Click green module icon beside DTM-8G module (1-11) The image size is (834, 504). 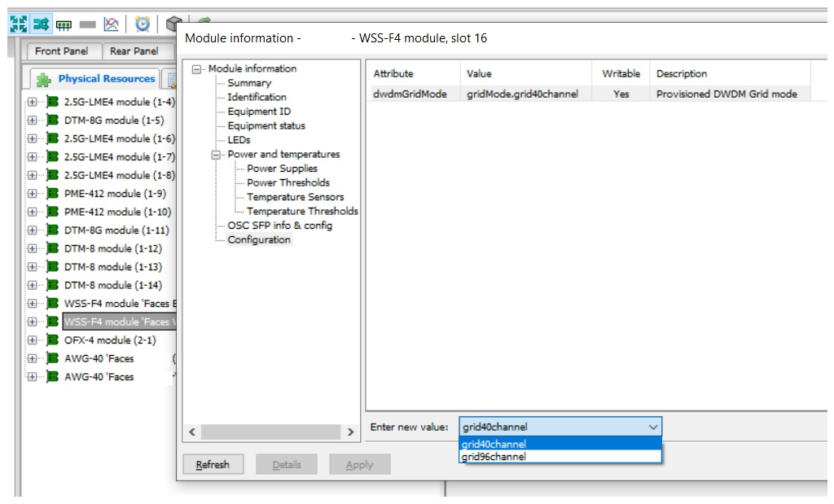click(52, 230)
